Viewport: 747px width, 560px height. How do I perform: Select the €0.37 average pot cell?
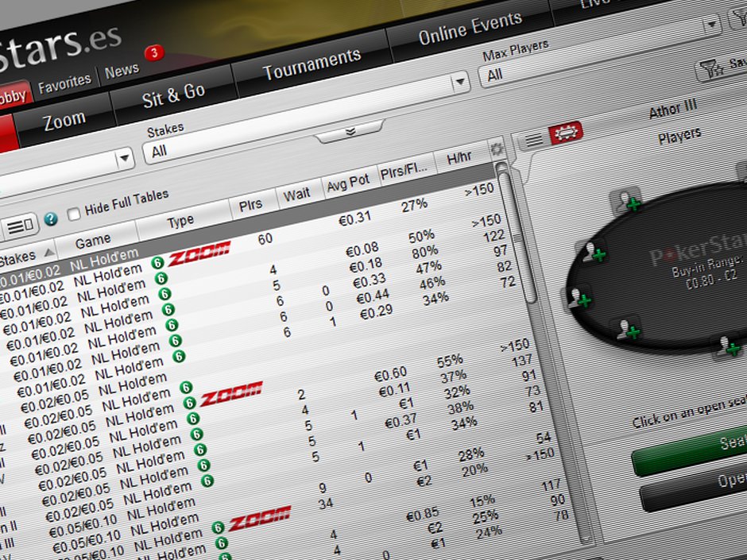coord(401,420)
